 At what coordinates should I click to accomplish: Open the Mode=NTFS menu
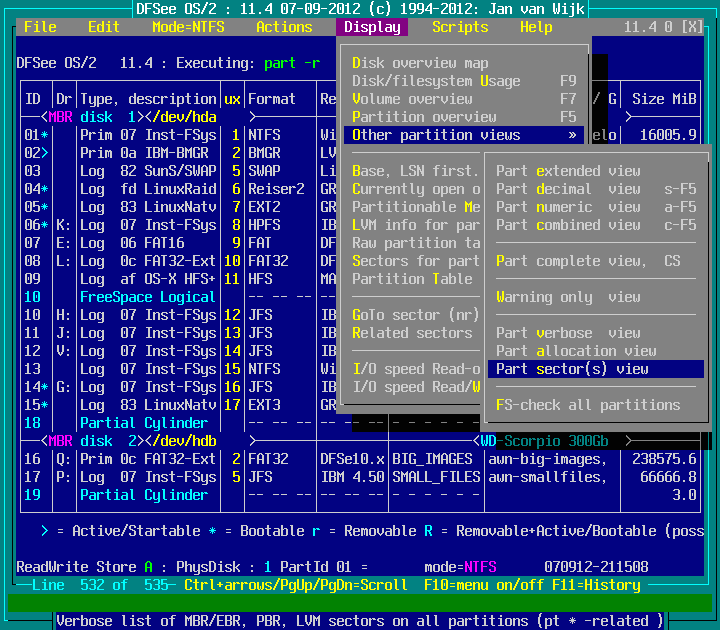point(187,27)
